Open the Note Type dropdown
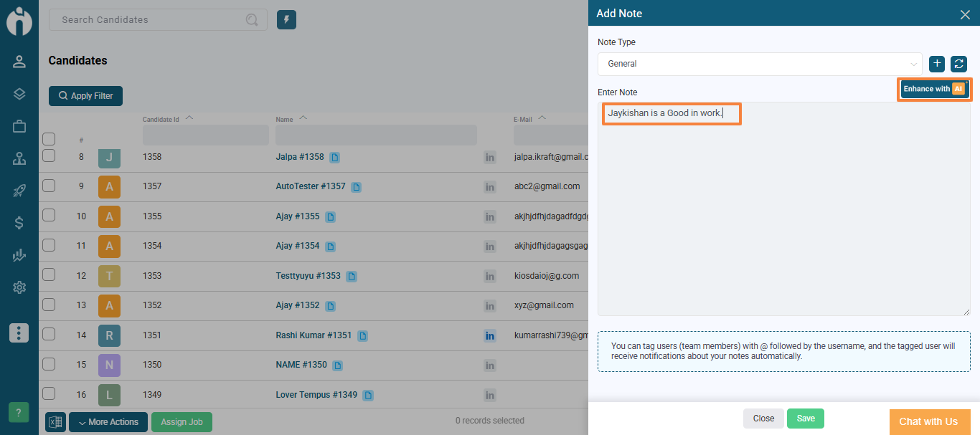980x435 pixels. (x=760, y=64)
